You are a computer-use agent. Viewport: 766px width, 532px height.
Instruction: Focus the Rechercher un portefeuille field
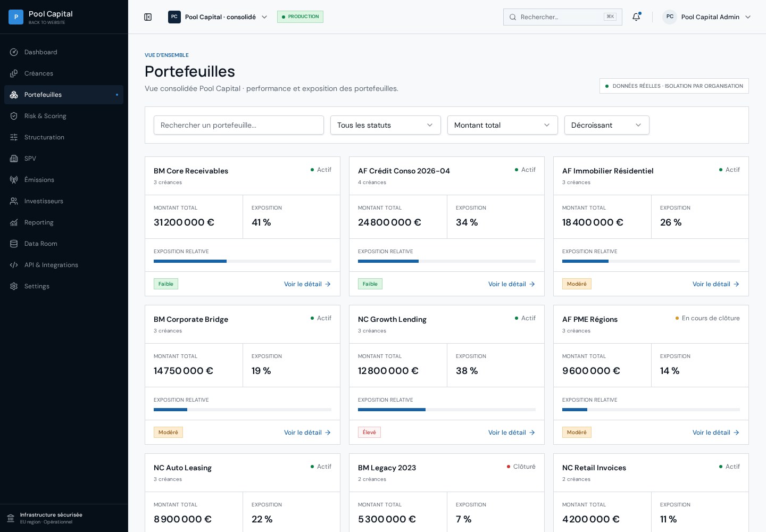[x=239, y=125]
